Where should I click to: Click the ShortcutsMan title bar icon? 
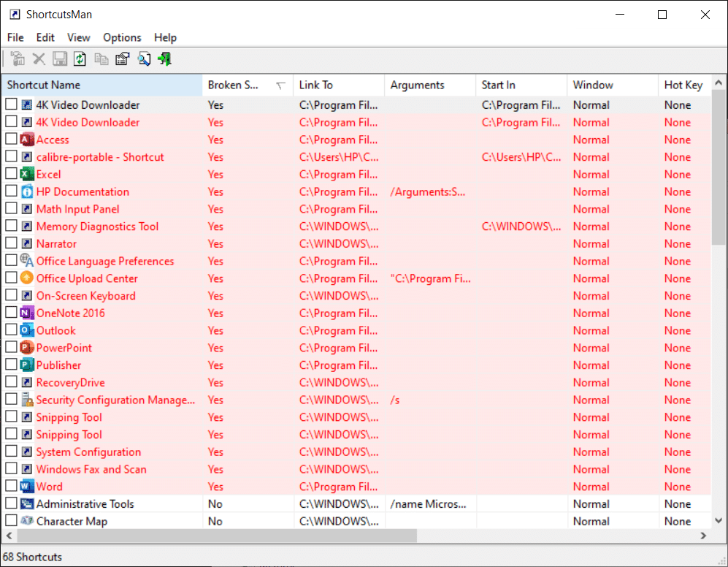pos(15,15)
